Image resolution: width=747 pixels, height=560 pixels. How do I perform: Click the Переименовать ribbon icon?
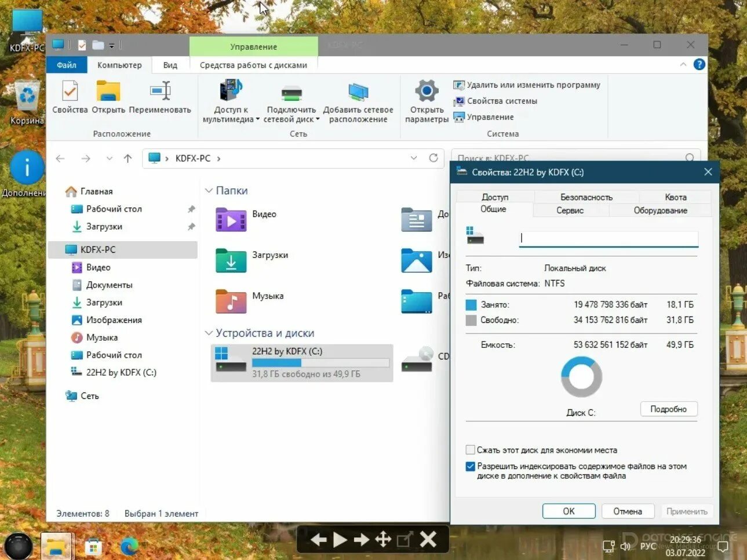[x=160, y=92]
